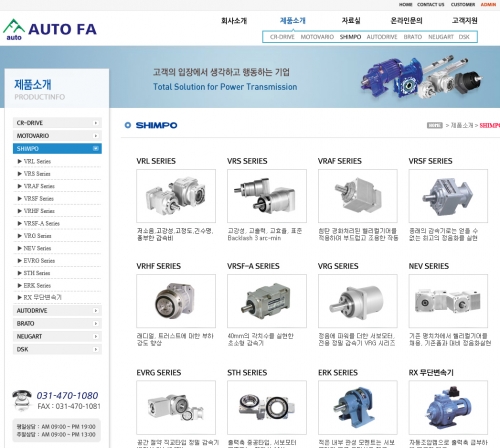Open the VRSF-A SERIES product thumbnail
This screenshot has height=448, width=500.
coord(267,301)
